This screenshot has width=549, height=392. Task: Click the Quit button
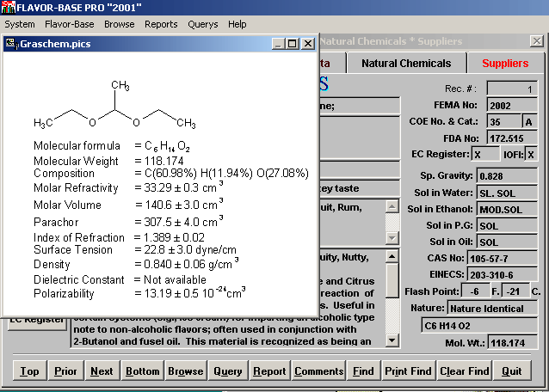pyautogui.click(x=512, y=371)
